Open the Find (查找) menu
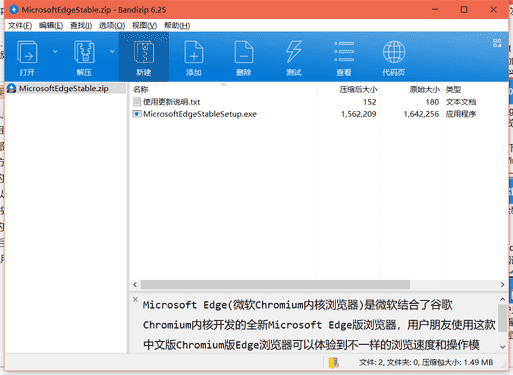 81,25
